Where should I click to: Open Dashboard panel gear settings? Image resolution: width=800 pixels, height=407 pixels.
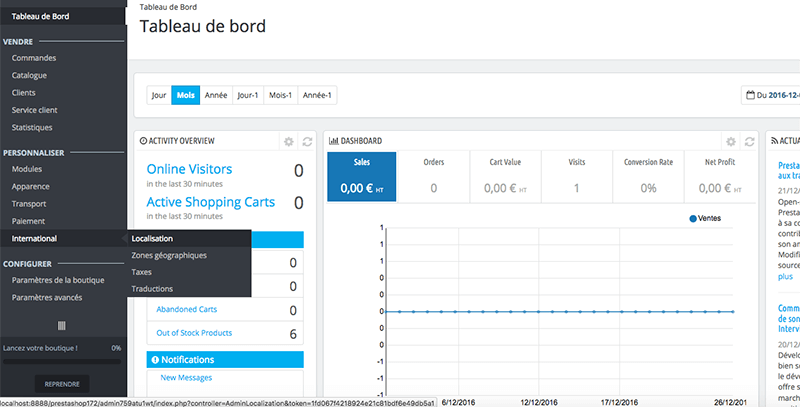click(x=731, y=142)
